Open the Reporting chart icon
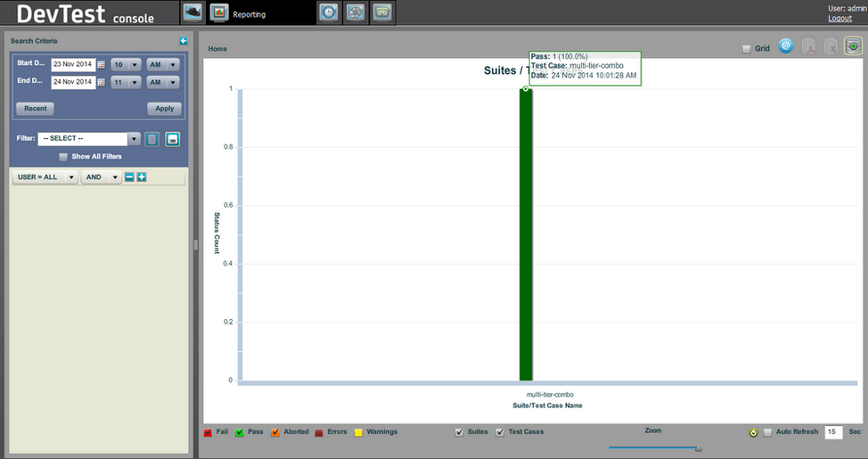Viewport: 868px width, 459px height. [219, 12]
